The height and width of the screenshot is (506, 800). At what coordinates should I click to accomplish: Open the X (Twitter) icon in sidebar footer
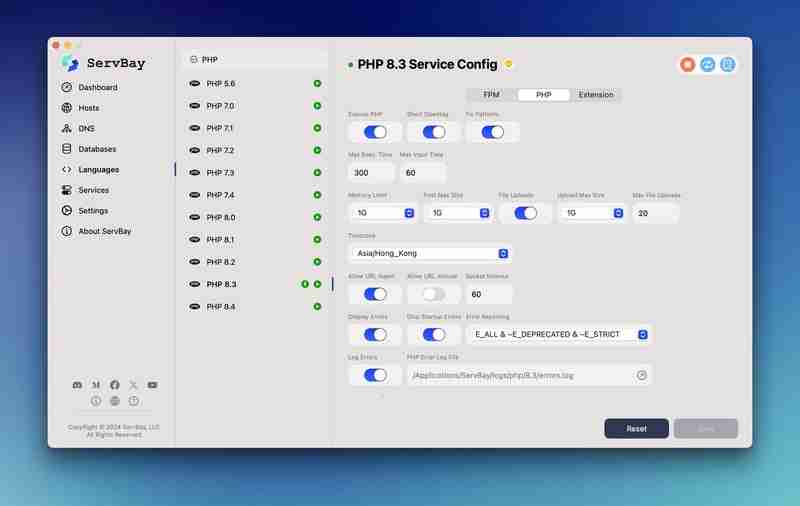click(133, 385)
